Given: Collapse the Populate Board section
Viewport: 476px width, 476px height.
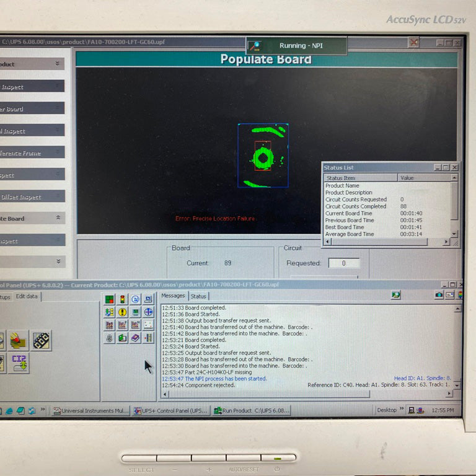Looking at the screenshot, I should pos(58,218).
